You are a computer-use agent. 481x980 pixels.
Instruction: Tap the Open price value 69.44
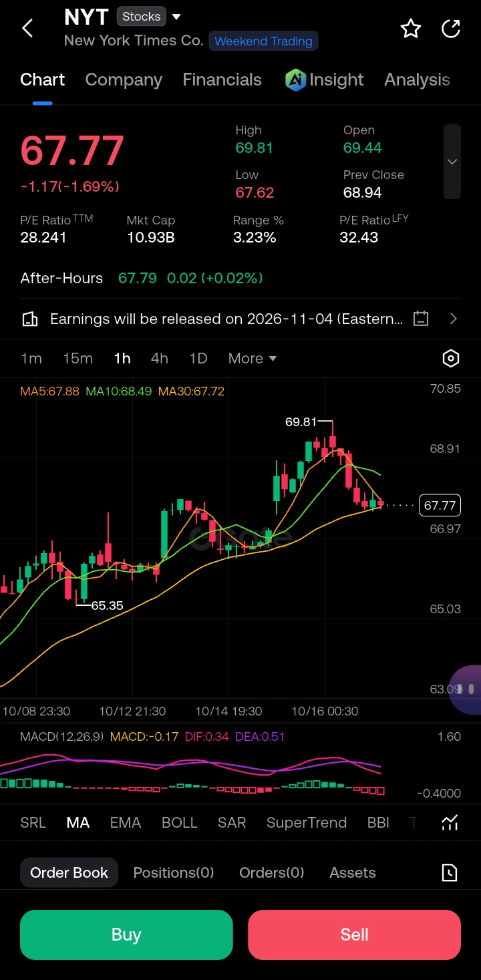tap(363, 148)
